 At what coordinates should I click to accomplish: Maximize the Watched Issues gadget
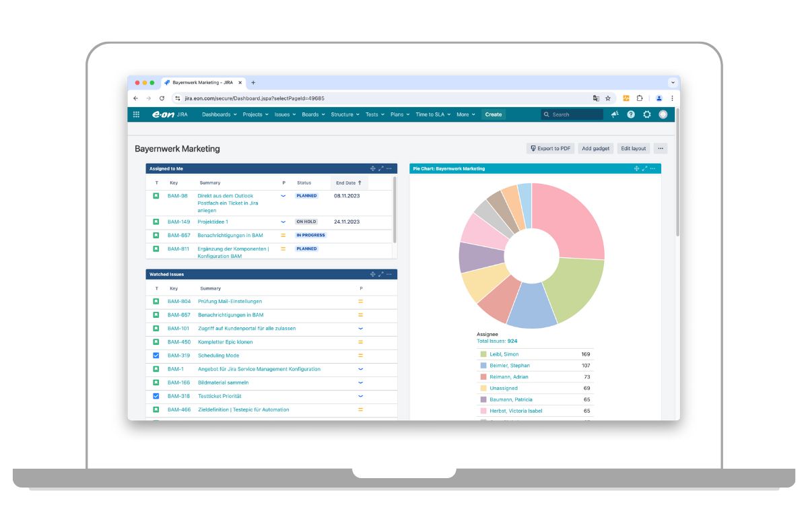point(381,274)
